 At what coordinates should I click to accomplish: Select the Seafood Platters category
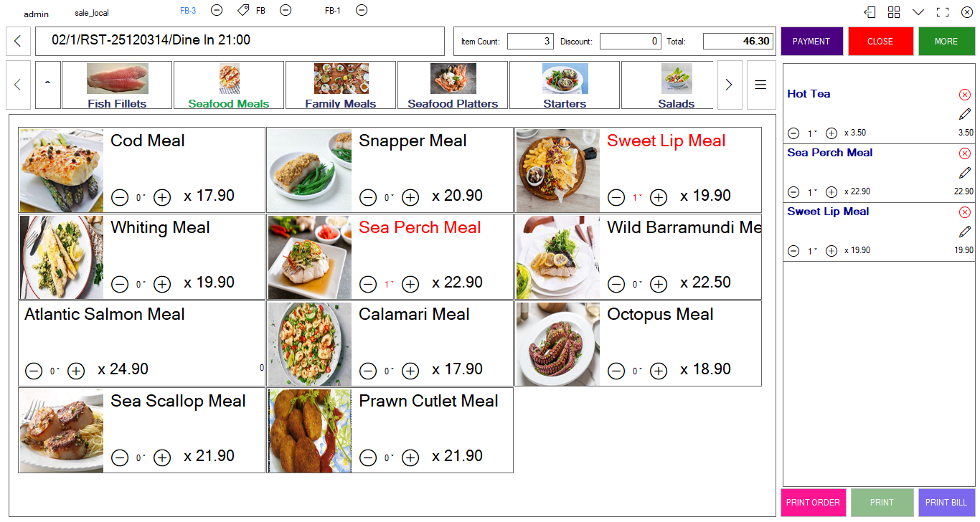pos(453,85)
